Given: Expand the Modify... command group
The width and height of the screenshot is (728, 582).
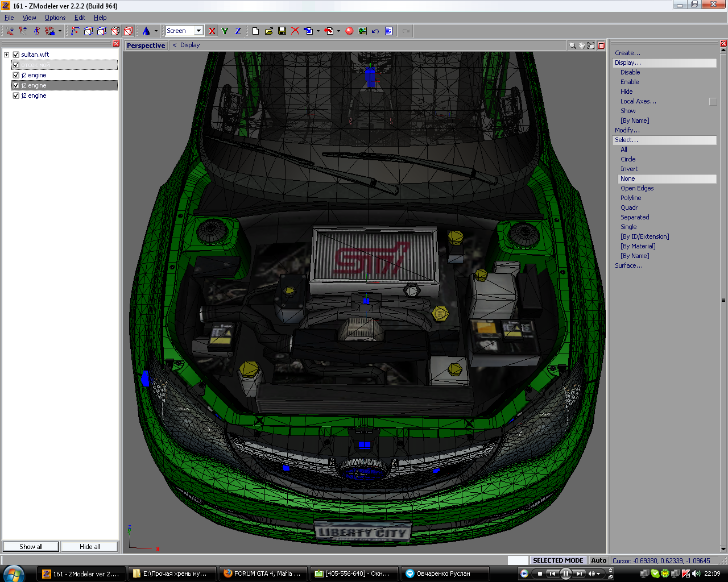Looking at the screenshot, I should pyautogui.click(x=627, y=130).
